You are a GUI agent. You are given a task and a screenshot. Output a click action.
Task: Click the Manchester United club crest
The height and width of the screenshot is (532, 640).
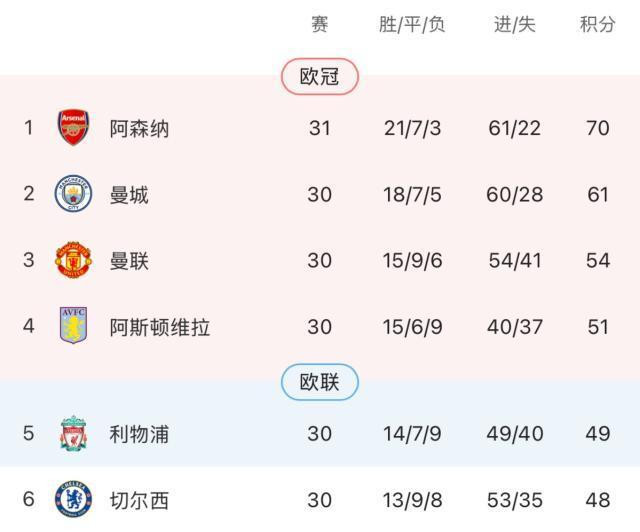[x=73, y=261]
